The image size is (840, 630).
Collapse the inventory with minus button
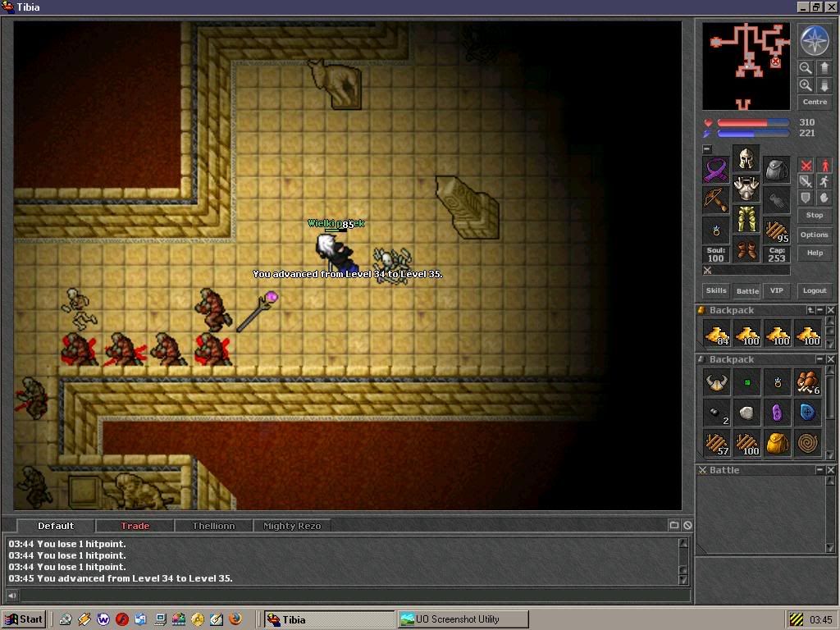click(x=707, y=149)
